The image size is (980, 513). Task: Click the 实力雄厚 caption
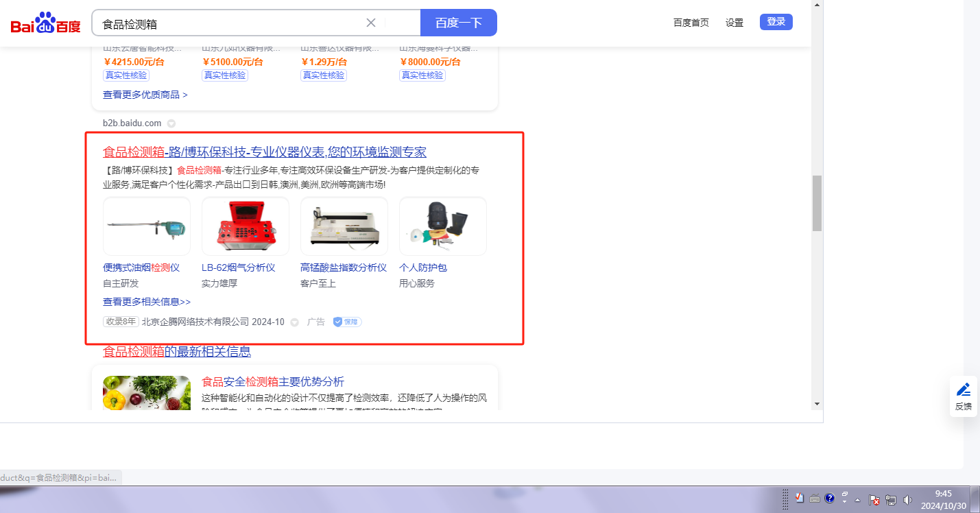click(219, 283)
